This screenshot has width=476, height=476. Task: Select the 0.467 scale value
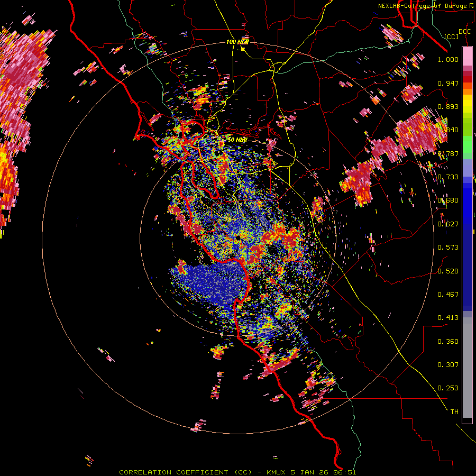point(448,295)
